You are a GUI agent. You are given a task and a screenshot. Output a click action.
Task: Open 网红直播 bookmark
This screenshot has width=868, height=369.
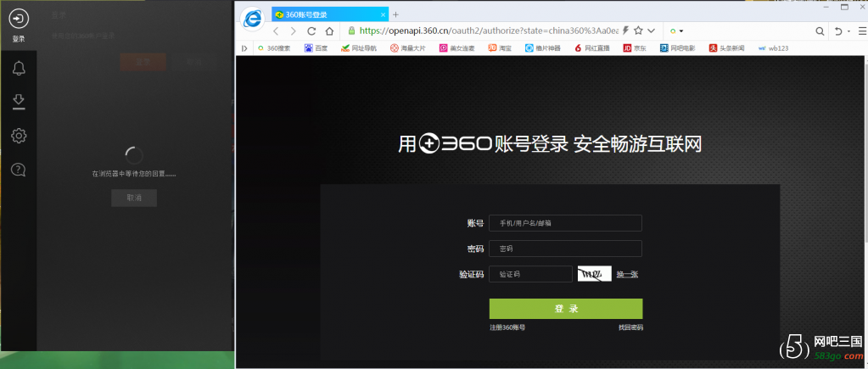[x=591, y=48]
